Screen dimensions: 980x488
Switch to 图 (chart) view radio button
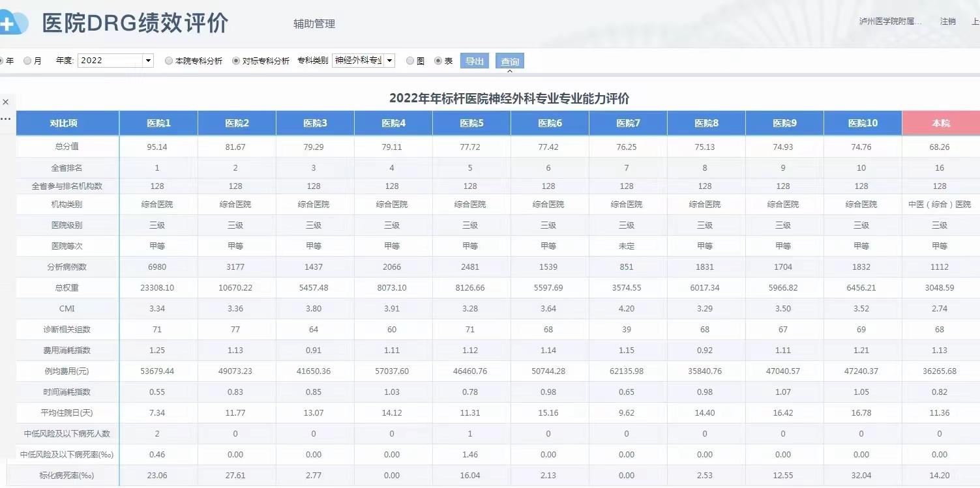pos(410,61)
